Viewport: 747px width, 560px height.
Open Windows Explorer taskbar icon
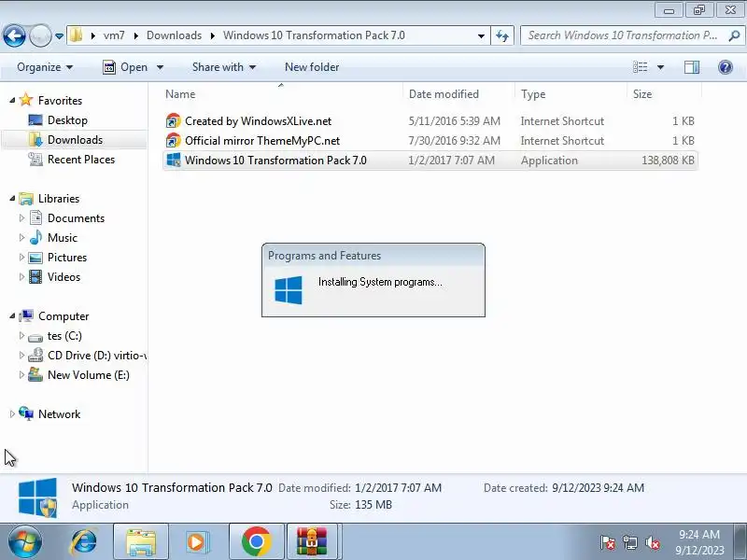141,541
